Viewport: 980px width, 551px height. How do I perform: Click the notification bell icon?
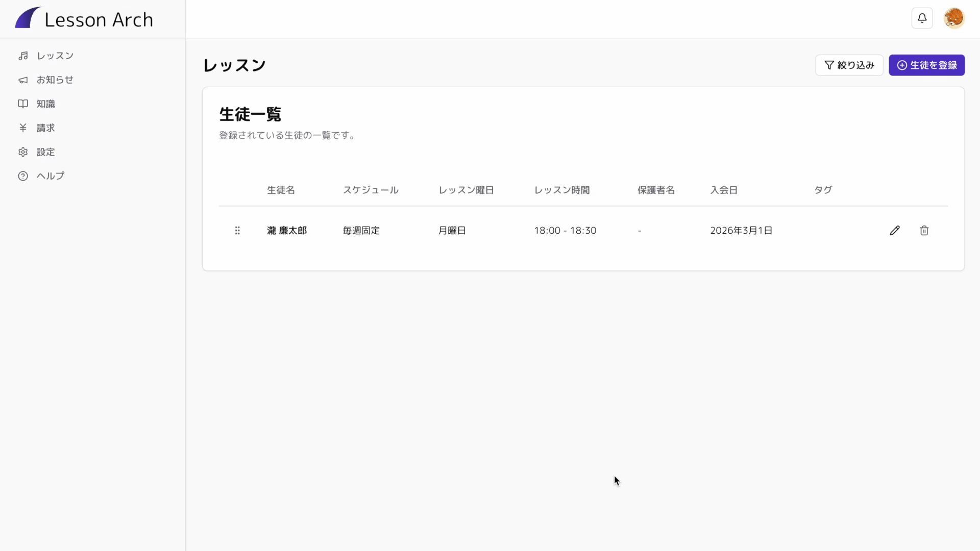[x=922, y=18]
